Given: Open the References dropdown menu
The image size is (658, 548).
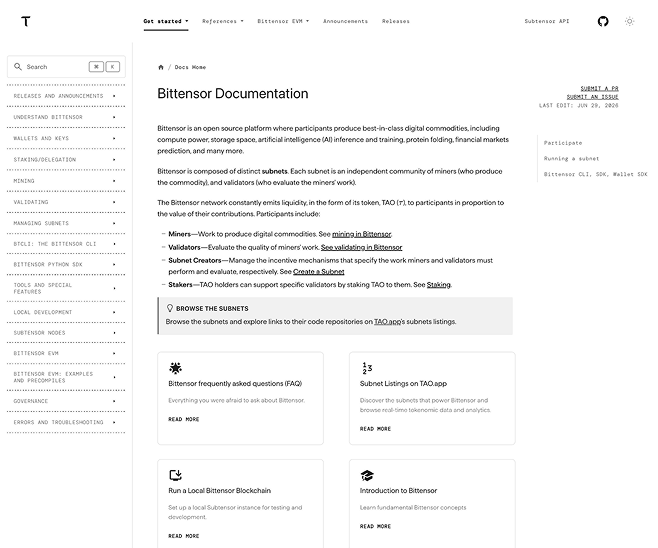Looking at the screenshot, I should click(223, 21).
